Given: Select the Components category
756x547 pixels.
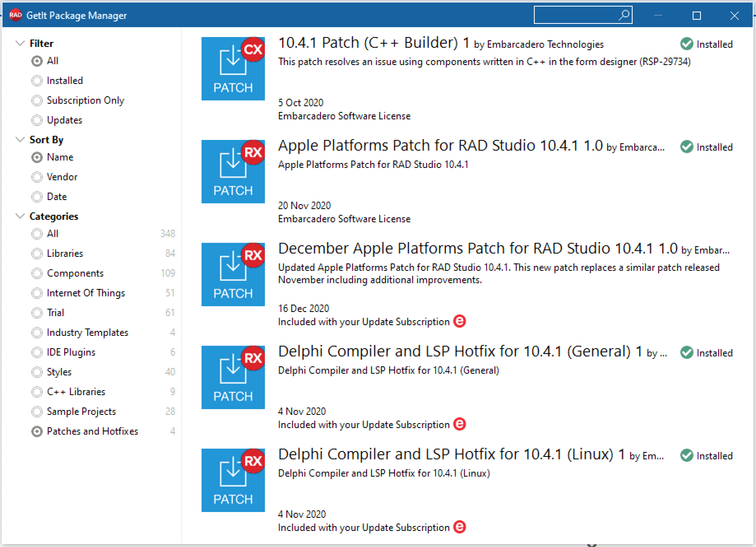Looking at the screenshot, I should (x=37, y=273).
